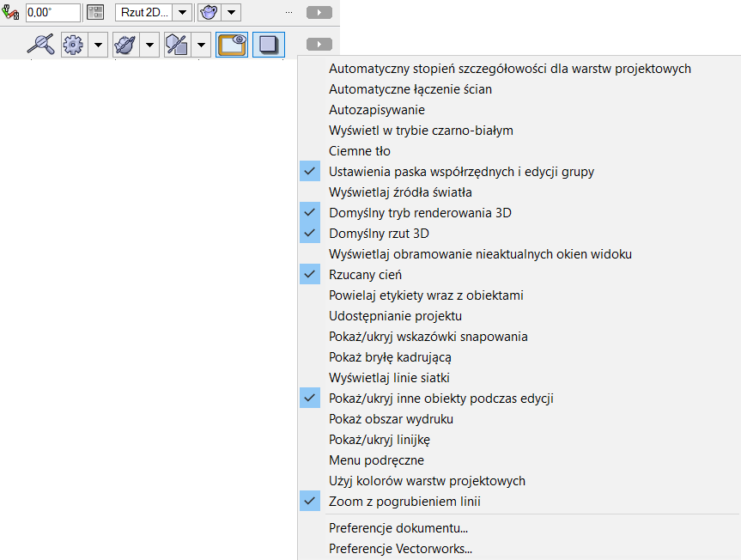The width and height of the screenshot is (741, 560).
Task: Click the three dots in the upper toolbar
Action: [x=289, y=12]
